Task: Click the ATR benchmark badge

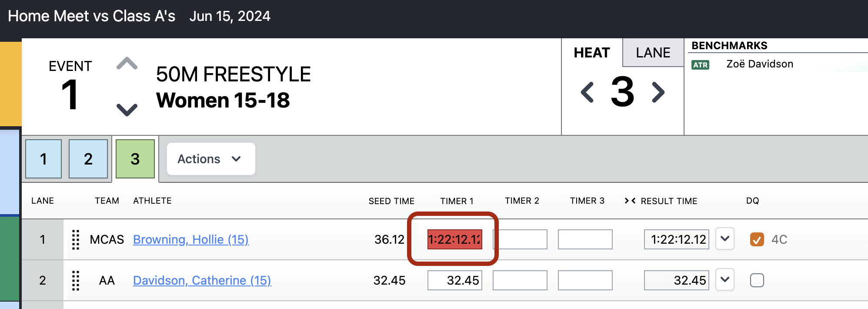Action: click(700, 65)
